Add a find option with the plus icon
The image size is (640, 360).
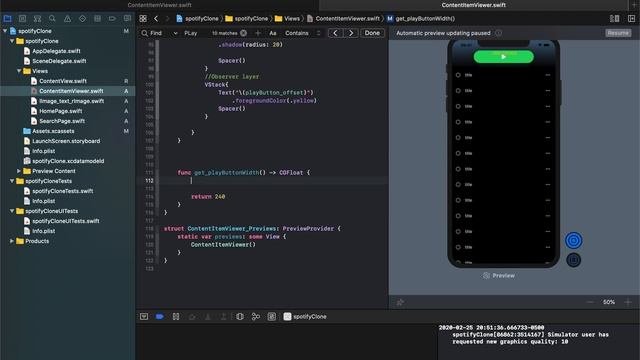click(x=258, y=33)
